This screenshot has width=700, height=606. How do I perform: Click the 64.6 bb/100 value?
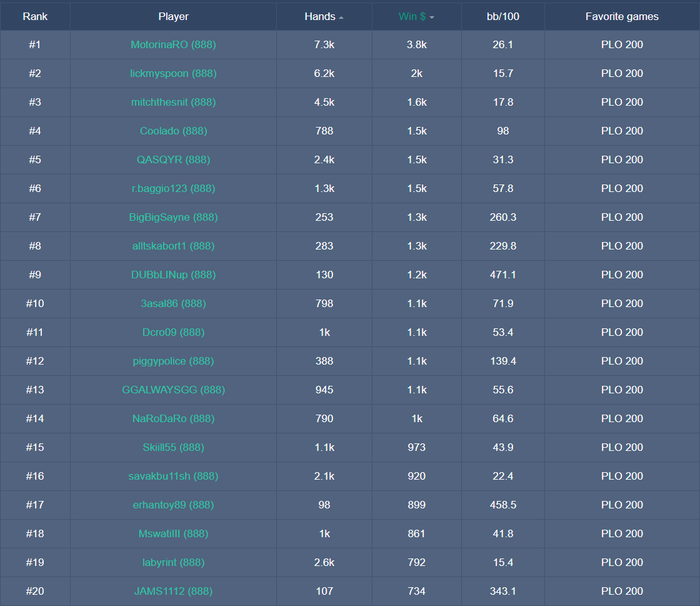(x=503, y=418)
